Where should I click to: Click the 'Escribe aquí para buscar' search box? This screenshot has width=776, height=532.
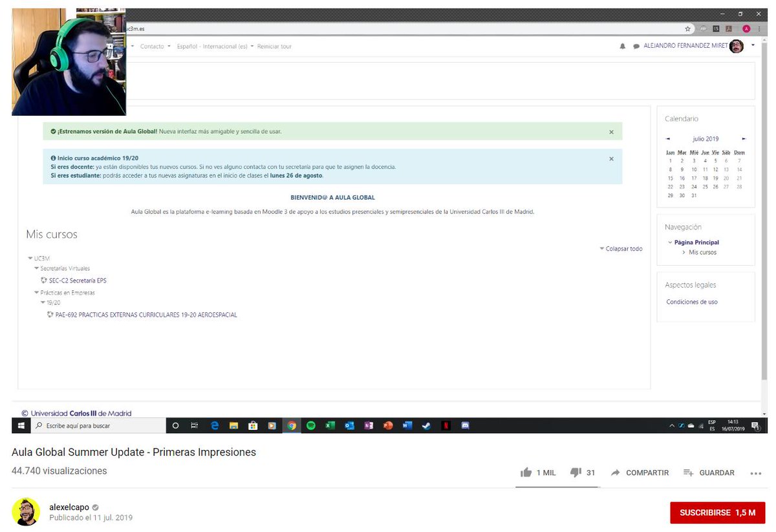click(97, 426)
